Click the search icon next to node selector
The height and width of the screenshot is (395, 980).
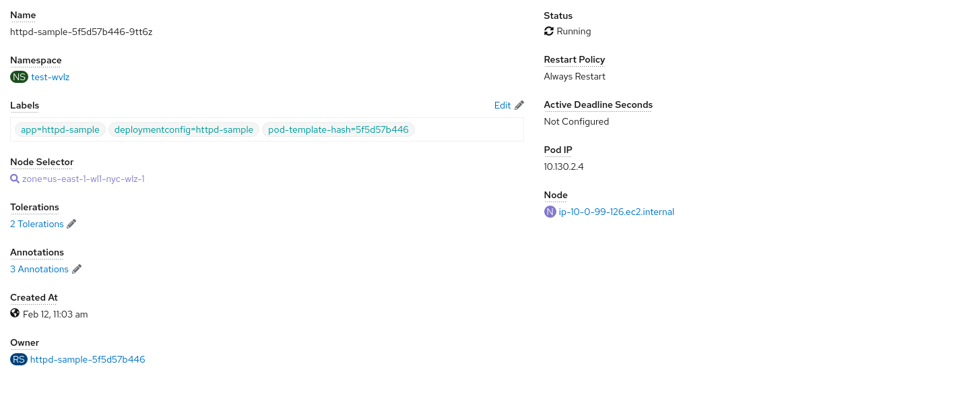coord(14,179)
